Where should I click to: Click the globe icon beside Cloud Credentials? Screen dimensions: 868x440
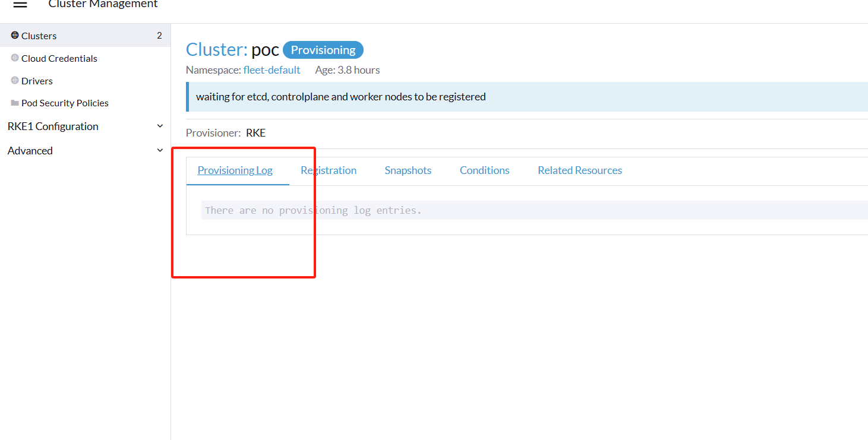pyautogui.click(x=15, y=58)
